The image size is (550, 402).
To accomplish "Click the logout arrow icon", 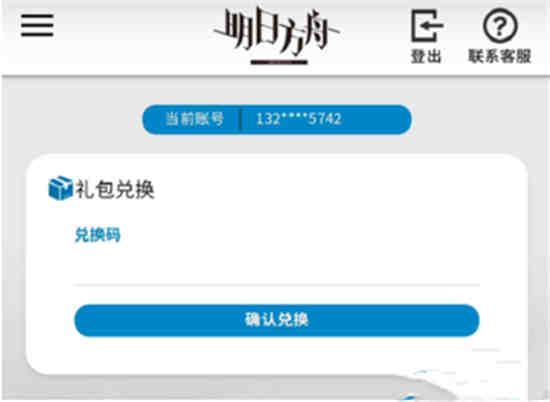I will [x=427, y=26].
